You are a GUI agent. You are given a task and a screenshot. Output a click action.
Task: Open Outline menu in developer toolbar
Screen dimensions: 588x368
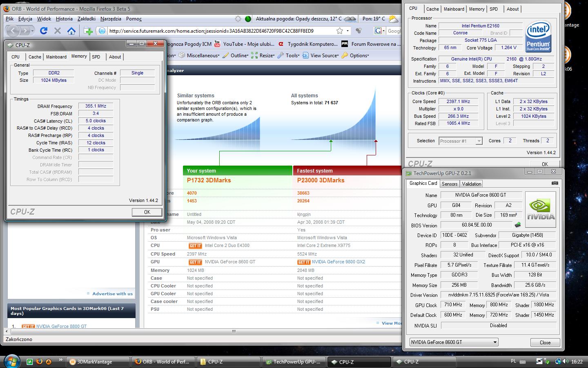(x=235, y=56)
